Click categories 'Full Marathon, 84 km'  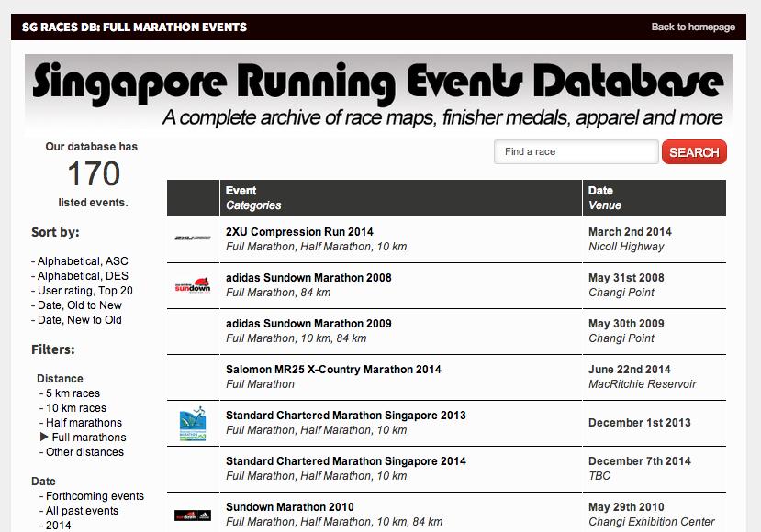point(278,293)
